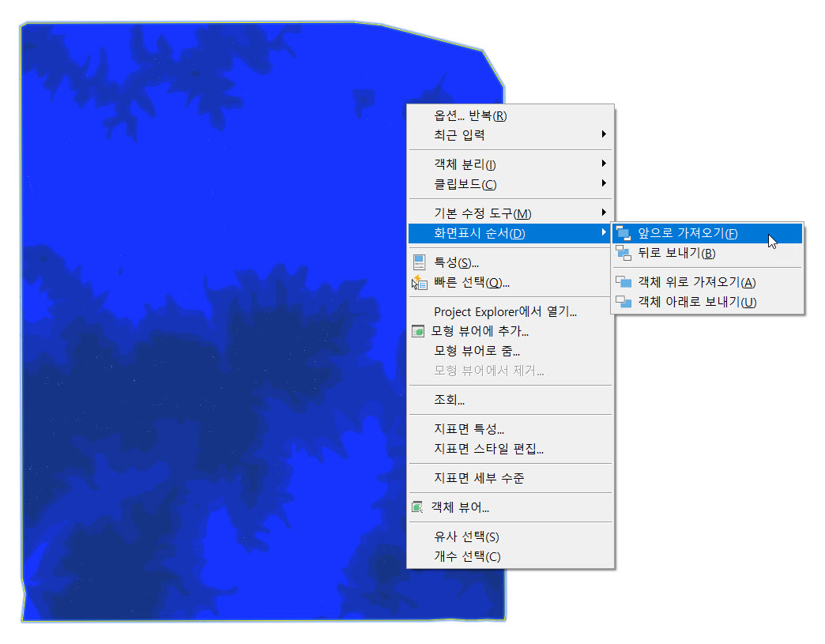Select 모형 뷰어로 줌 menu entry

point(477,351)
